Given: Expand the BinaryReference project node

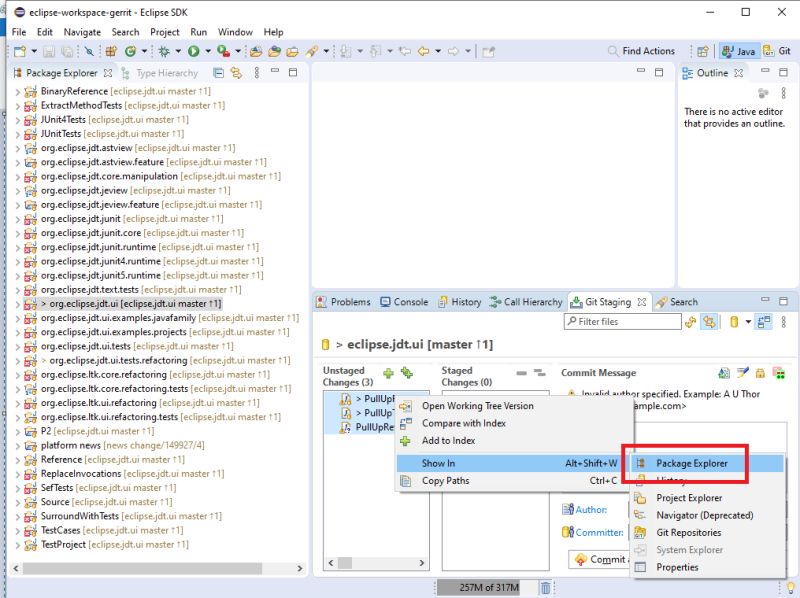Looking at the screenshot, I should (x=18, y=91).
